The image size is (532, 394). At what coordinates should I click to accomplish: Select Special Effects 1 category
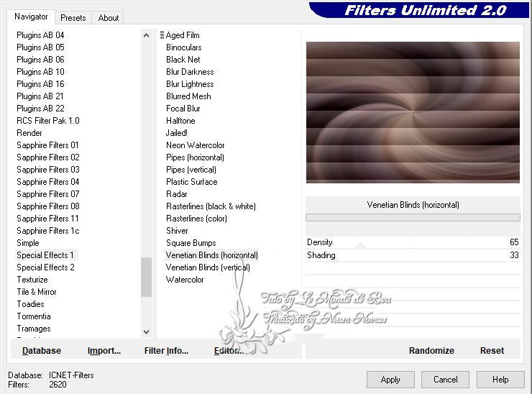tap(45, 255)
